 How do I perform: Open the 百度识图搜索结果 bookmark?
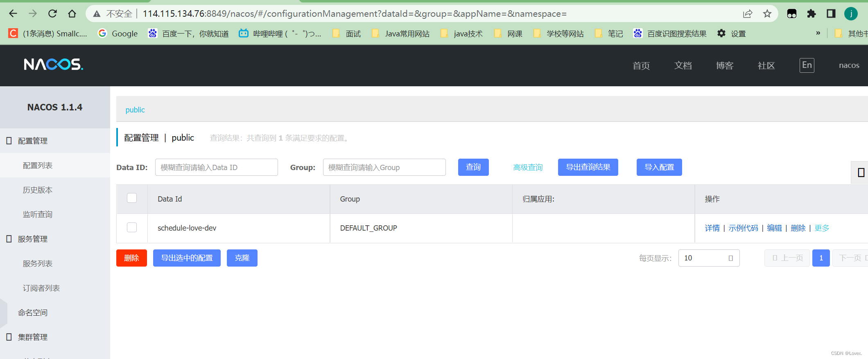670,34
